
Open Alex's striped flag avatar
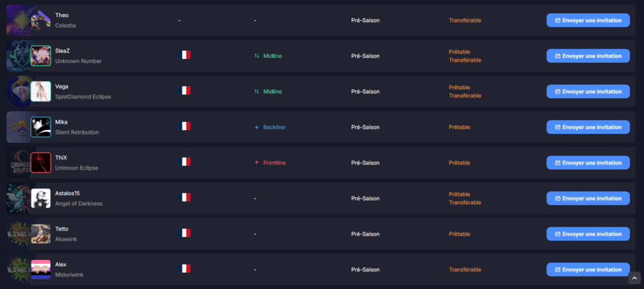point(40,269)
